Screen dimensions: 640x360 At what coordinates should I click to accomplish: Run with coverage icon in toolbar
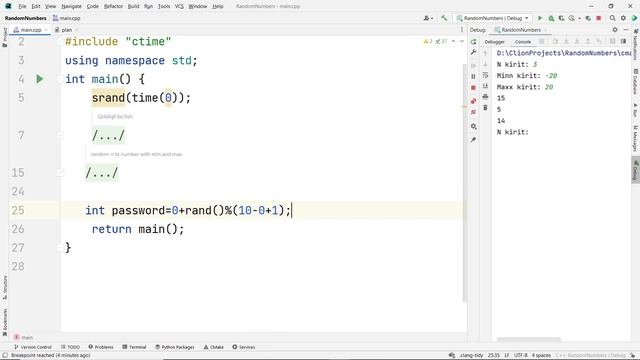[561, 18]
